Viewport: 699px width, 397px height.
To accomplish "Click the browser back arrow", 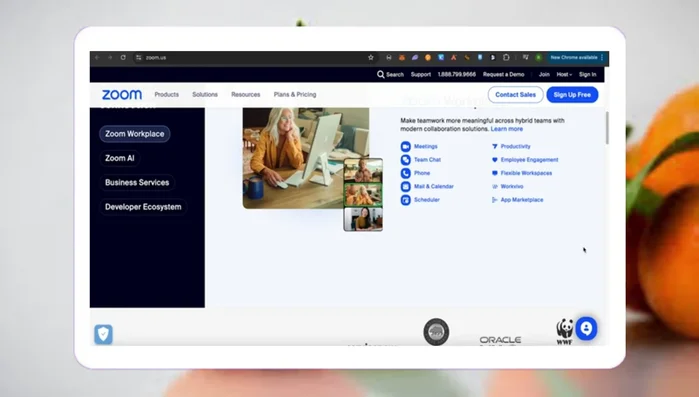I will pos(97,57).
